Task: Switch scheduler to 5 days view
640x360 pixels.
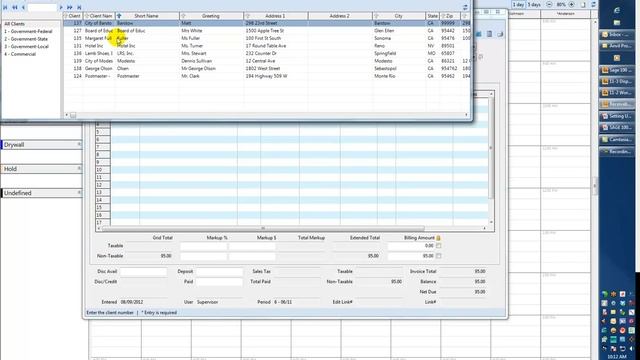Action: [x=534, y=4]
